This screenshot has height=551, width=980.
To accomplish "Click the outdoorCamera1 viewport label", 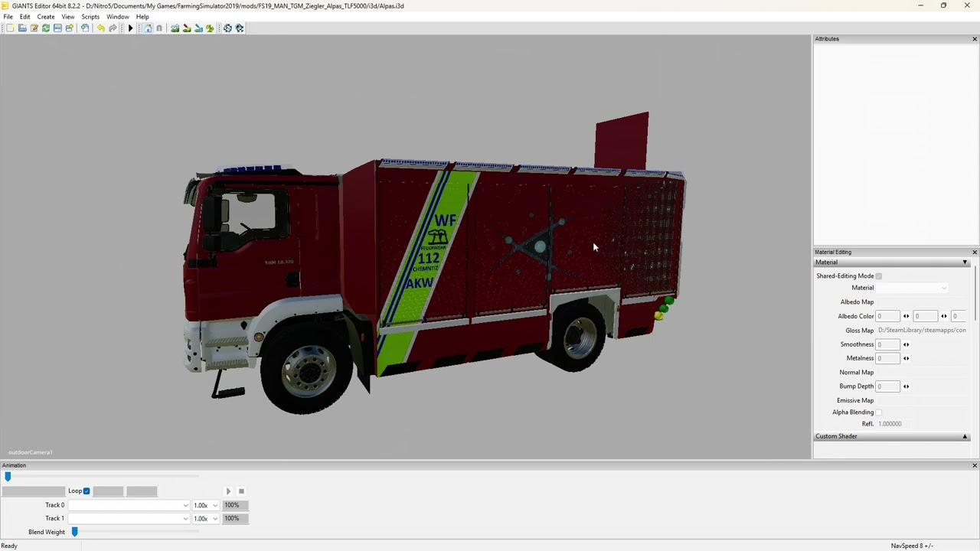I will tap(31, 452).
